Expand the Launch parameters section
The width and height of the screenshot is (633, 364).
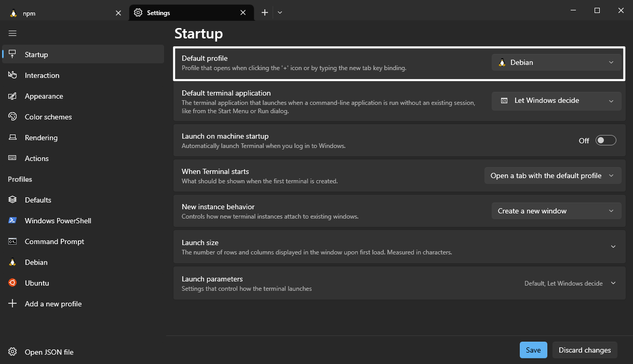[x=613, y=283]
